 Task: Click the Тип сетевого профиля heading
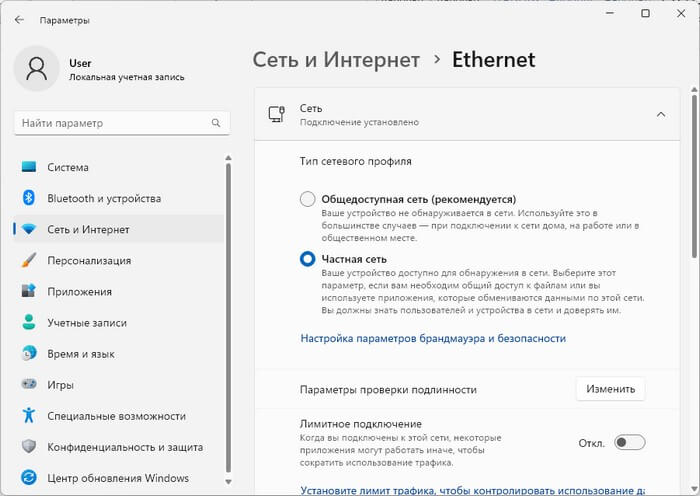[x=355, y=161]
